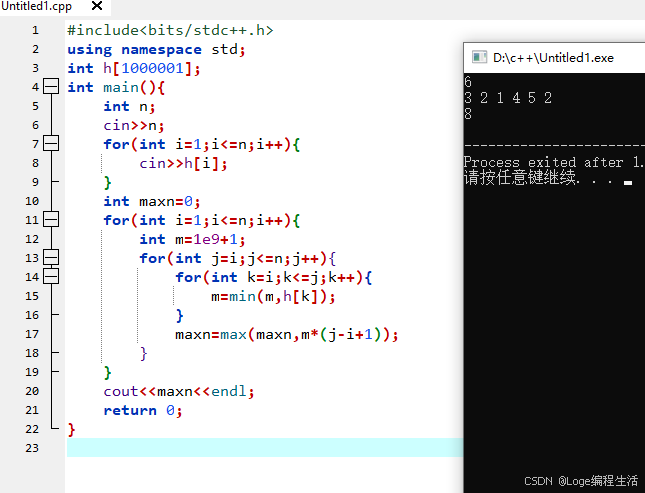Screen dimensions: 645x493
Task: Click the 'int maxn=0;' declaration
Action: click(x=152, y=202)
